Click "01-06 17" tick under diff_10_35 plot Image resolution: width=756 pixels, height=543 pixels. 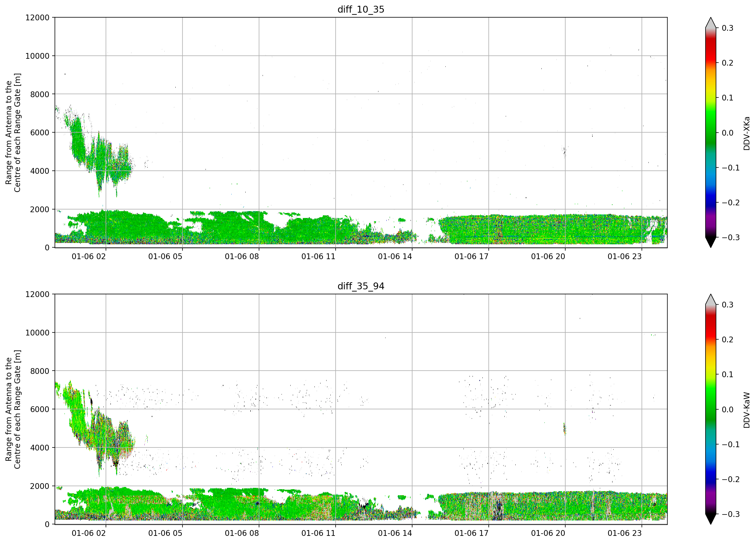(471, 256)
